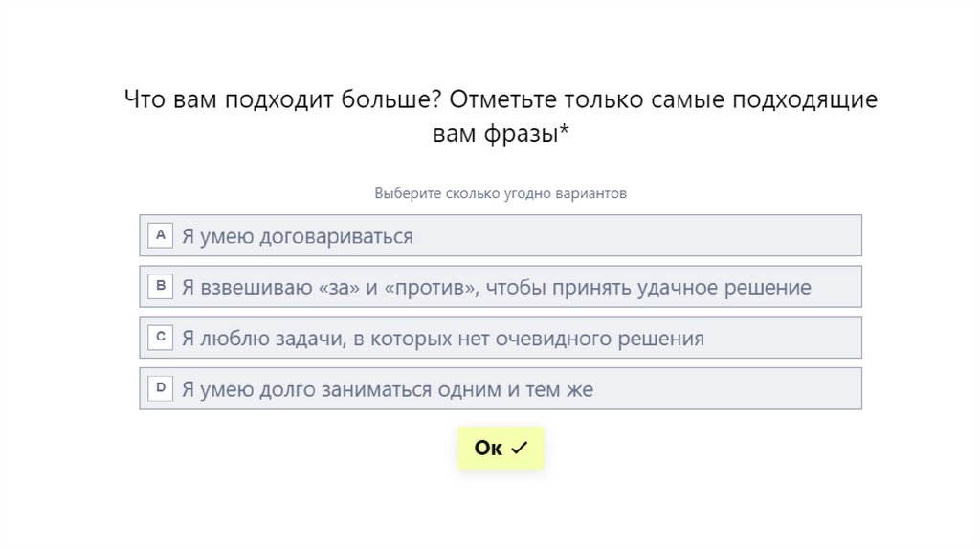
Task: Check «Я взвешиваю за и против» option
Action: pos(383,287)
